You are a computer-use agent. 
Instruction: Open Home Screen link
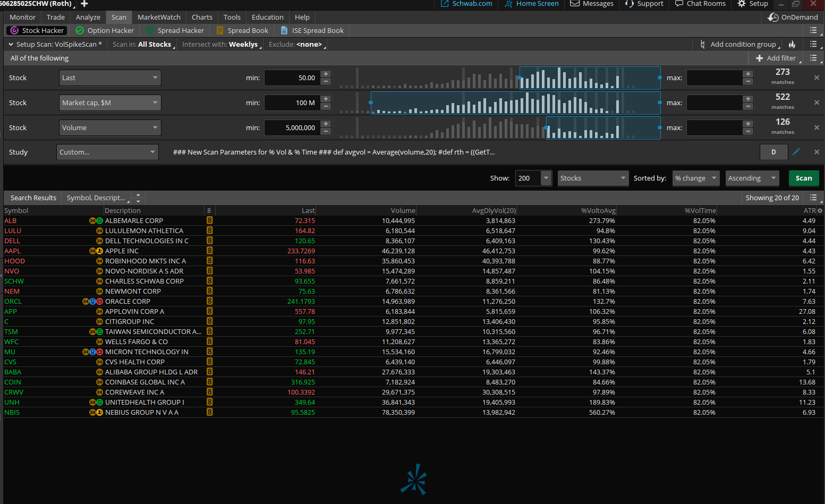[531, 4]
